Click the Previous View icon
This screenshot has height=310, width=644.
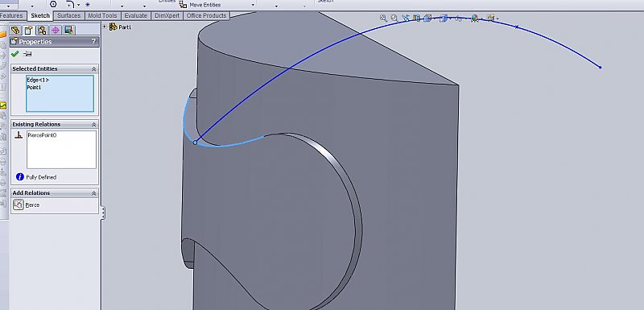(406, 18)
